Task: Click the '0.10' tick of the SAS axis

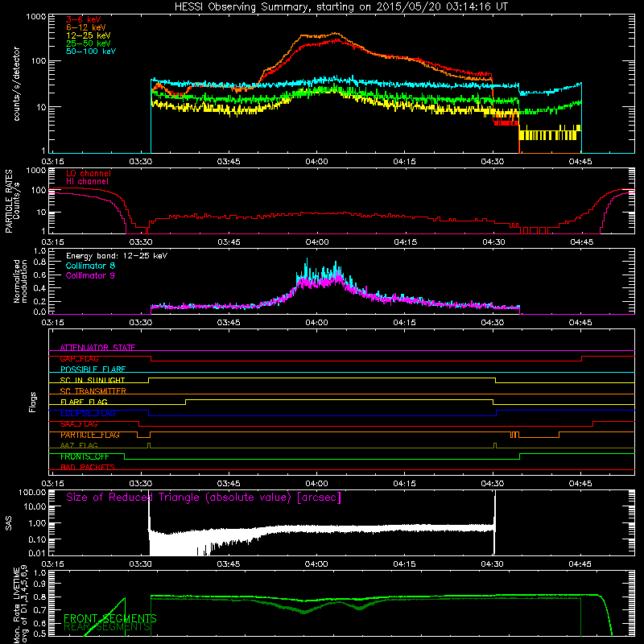Action: [36, 539]
